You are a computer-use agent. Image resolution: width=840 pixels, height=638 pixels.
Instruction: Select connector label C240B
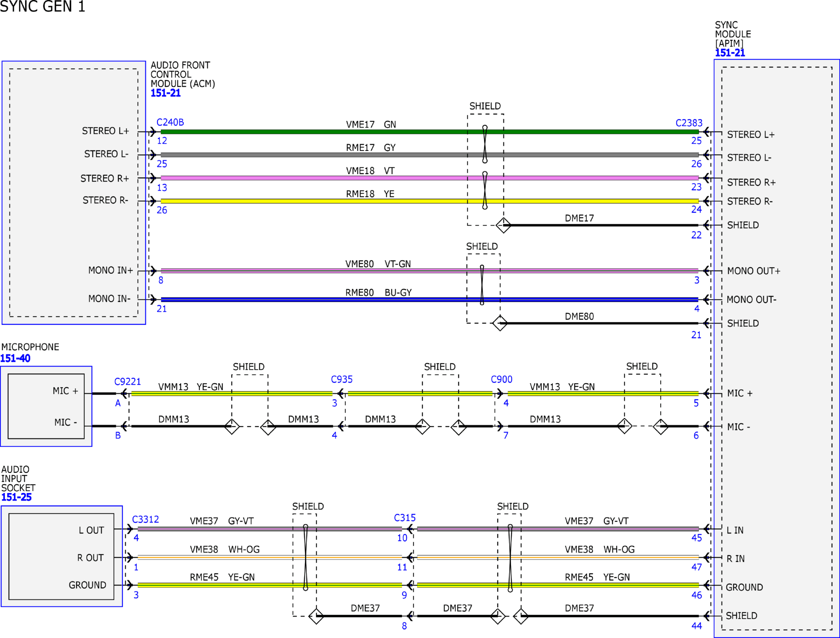[x=170, y=122]
